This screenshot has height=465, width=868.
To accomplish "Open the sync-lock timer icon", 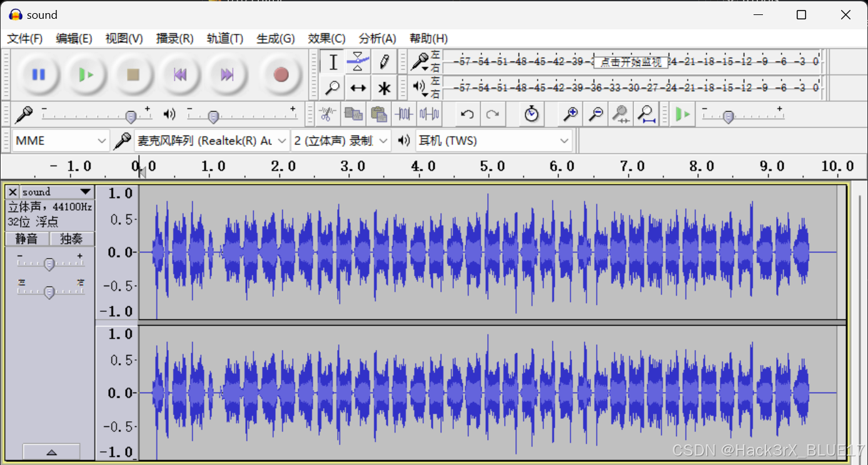I will [x=532, y=114].
